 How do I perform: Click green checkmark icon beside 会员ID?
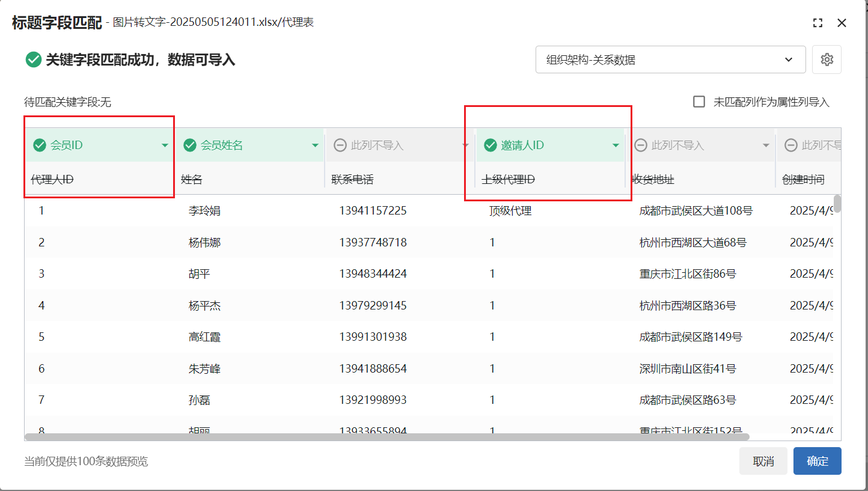coord(40,145)
